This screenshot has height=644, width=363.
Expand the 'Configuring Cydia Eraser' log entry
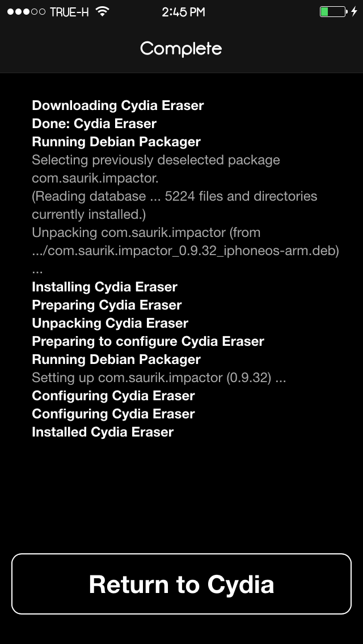113,395
